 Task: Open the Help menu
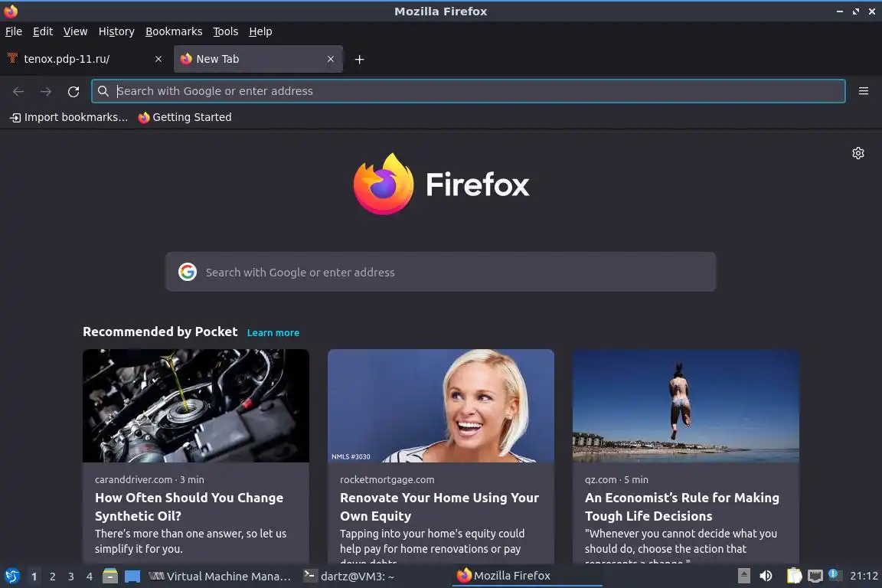coord(260,31)
